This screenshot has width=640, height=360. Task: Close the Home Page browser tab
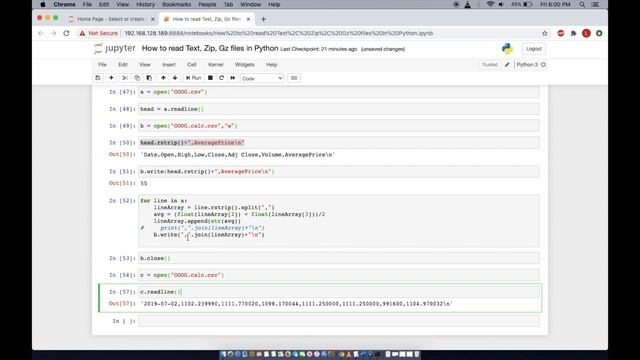pyautogui.click(x=153, y=19)
